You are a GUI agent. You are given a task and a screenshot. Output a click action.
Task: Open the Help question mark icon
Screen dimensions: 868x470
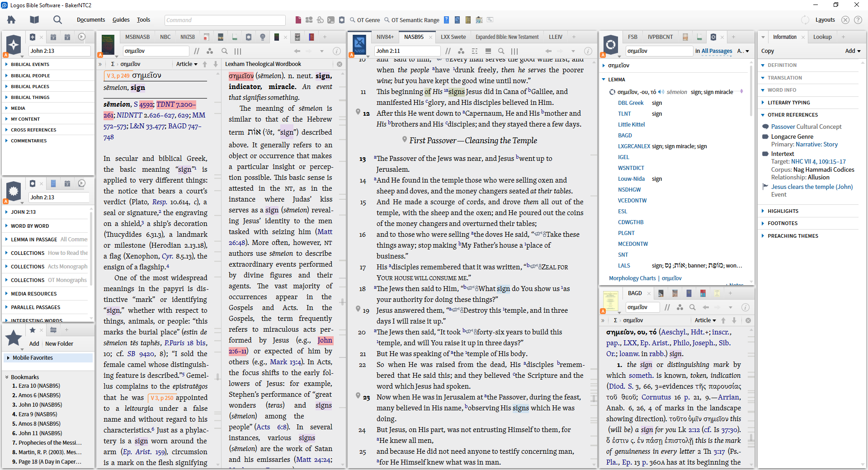858,20
